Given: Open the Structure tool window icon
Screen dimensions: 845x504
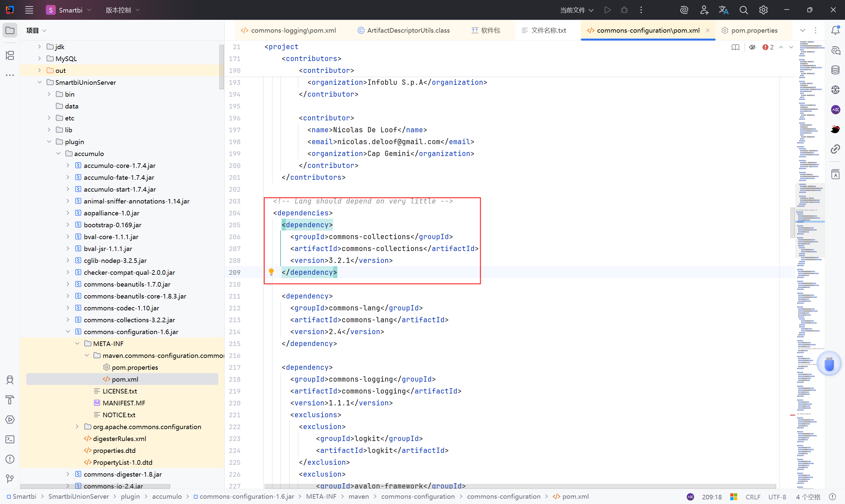Looking at the screenshot, I should point(10,55).
